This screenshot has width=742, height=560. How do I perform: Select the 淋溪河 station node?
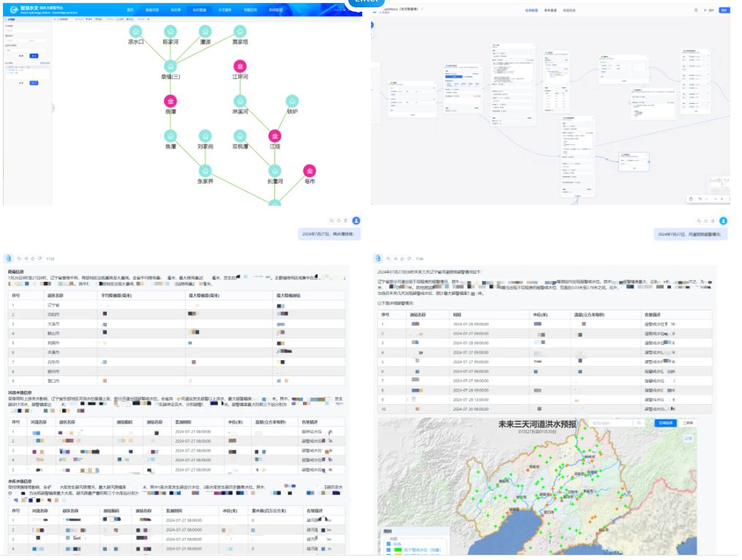[x=240, y=101]
